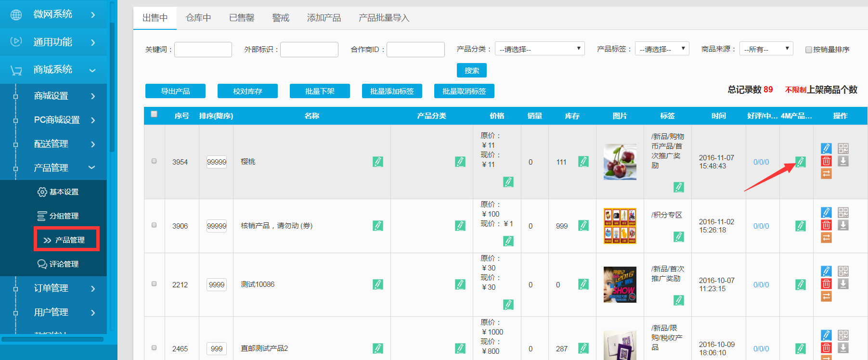Edit tags of 积分专区 product via green pencil
Viewport: 868px width, 360px height.
(x=679, y=236)
